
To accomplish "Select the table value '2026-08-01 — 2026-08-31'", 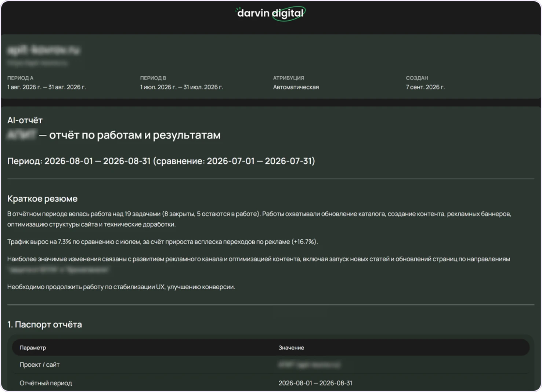I will [x=315, y=383].
